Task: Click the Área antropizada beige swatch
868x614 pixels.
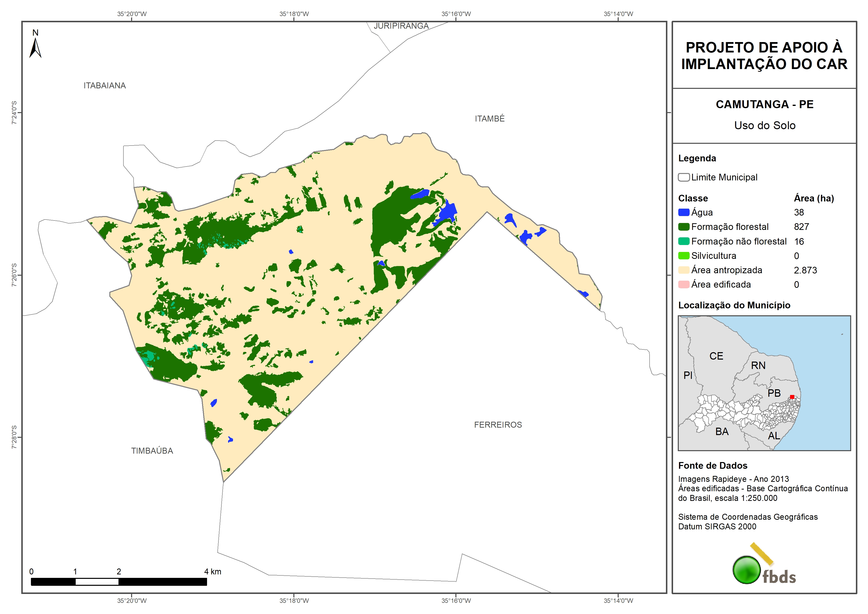Action: [683, 270]
